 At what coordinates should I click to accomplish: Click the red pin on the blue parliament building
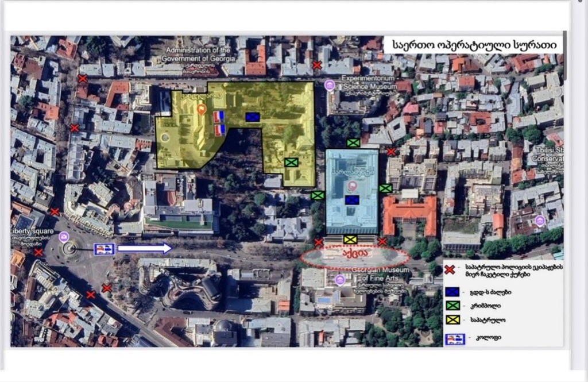[352, 186]
